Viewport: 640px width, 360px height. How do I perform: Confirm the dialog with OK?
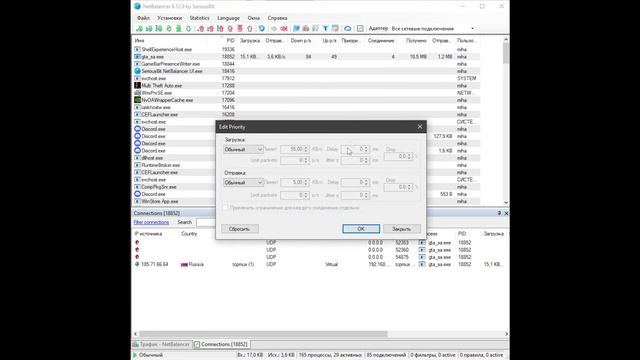(361, 229)
